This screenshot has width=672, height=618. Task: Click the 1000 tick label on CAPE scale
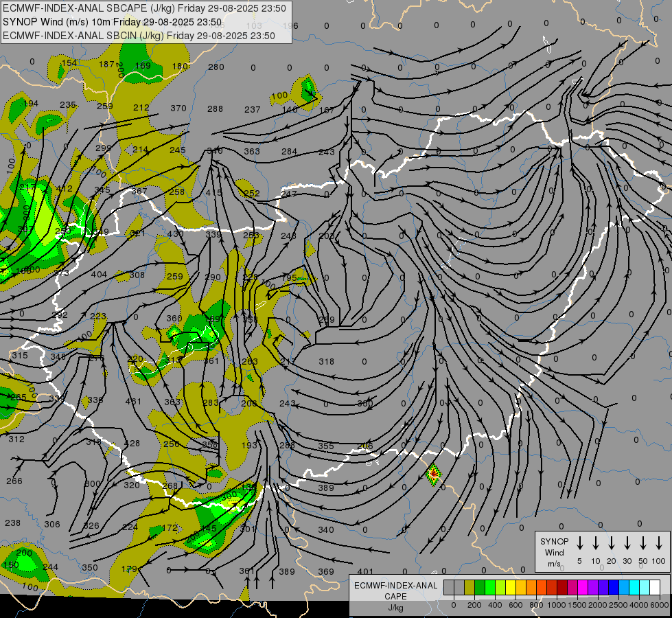pos(556,605)
